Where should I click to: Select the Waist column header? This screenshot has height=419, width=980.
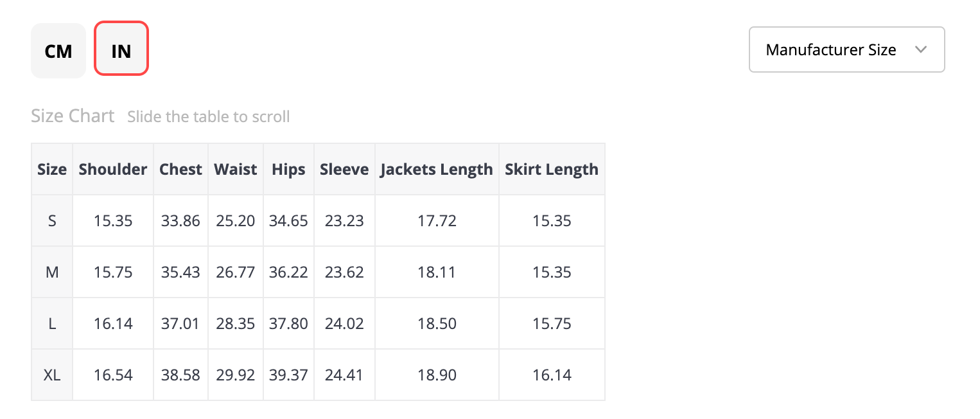(x=236, y=169)
